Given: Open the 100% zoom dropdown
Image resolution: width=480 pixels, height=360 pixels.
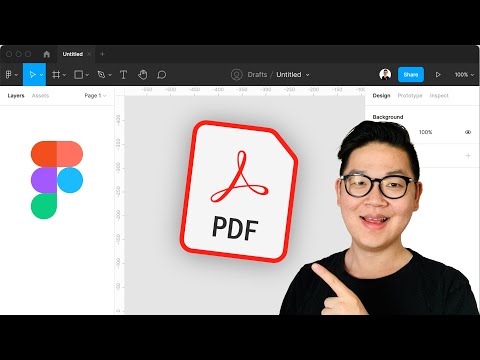Looking at the screenshot, I should (464, 75).
